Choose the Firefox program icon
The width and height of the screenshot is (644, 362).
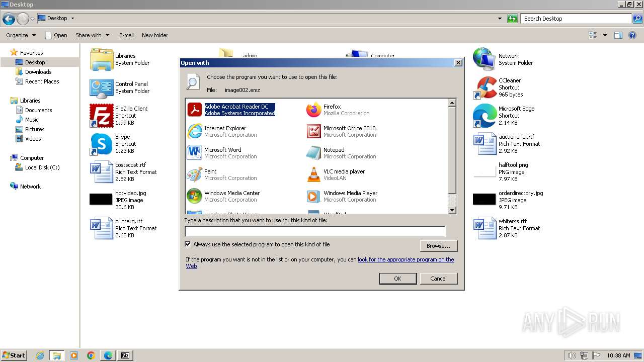313,110
